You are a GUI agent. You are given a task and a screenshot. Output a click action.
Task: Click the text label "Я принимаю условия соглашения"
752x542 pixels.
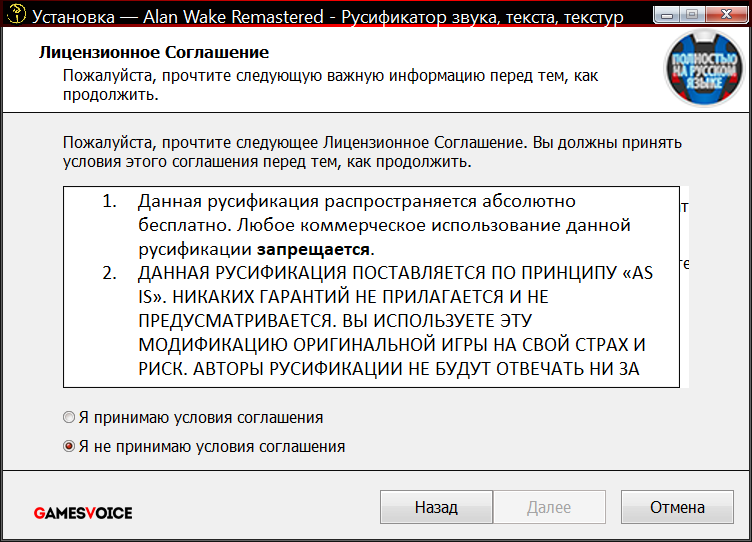201,417
